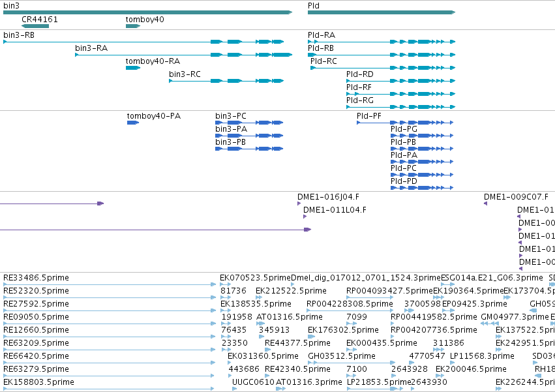
Task: Click the Pld-RB transcript label
Action: coord(321,48)
